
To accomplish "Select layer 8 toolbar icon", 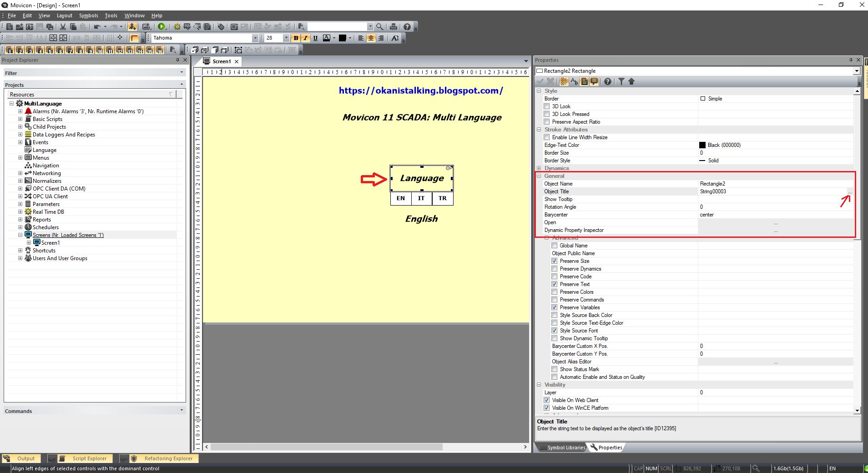I will coord(80,50).
